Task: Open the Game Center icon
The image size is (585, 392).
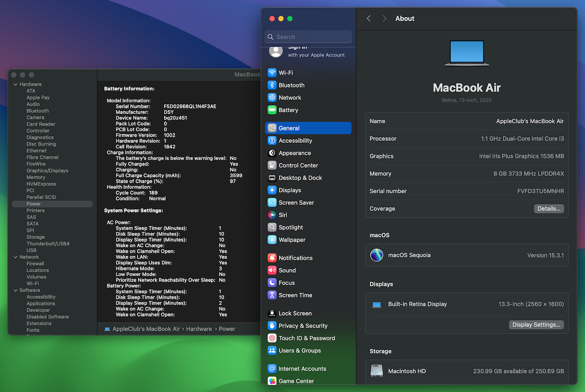Action: point(272,381)
